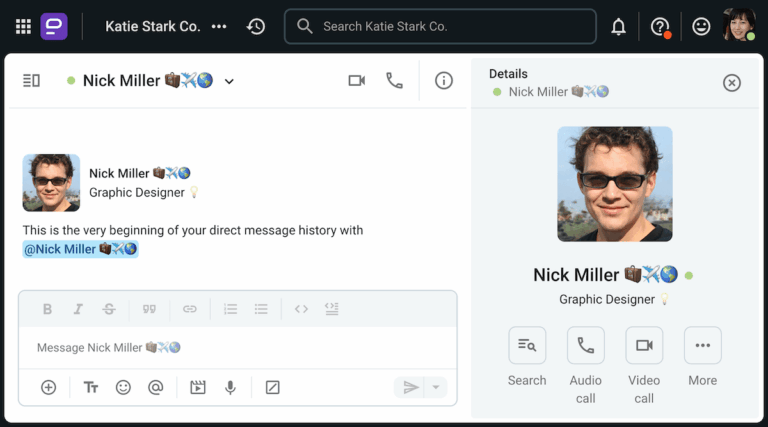Toggle the sidebar panel icon
Image resolution: width=768 pixels, height=427 pixels.
[x=31, y=81]
